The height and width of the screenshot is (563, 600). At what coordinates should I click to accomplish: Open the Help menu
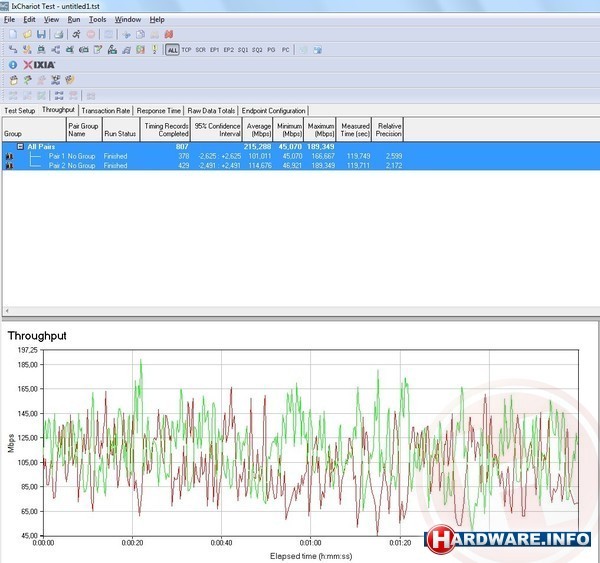pos(157,20)
